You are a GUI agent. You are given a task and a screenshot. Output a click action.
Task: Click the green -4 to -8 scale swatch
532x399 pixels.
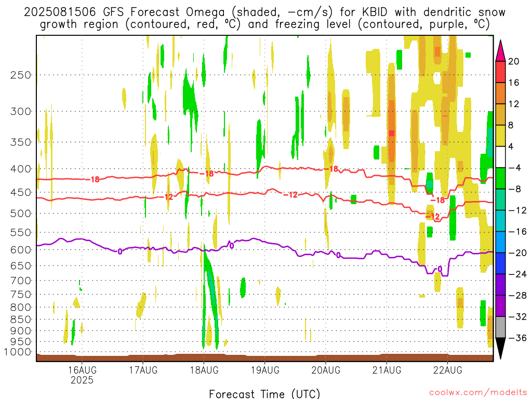[500, 179]
